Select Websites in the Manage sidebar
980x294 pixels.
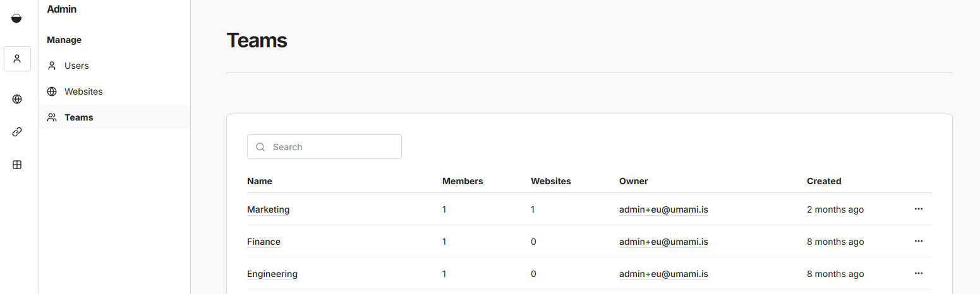83,91
